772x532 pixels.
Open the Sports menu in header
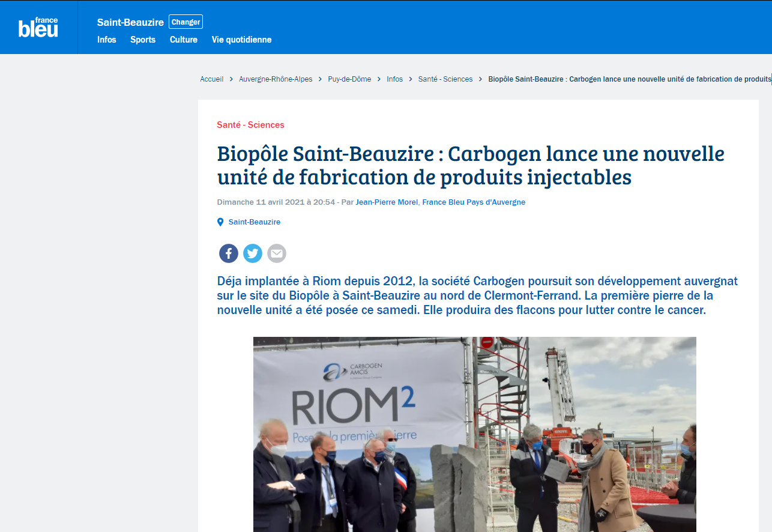tap(143, 40)
